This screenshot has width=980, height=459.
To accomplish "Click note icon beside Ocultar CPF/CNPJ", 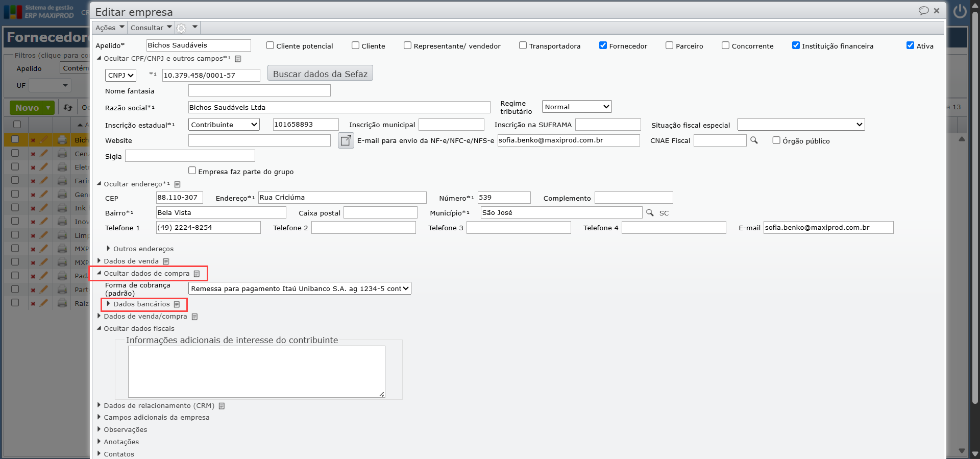I will coord(238,59).
